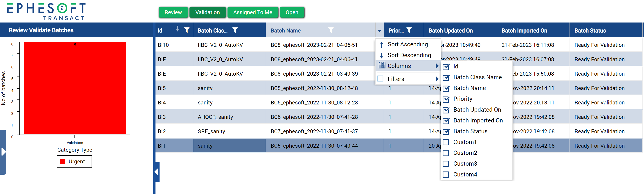The width and height of the screenshot is (644, 194).
Task: Toggle the Filters menu checkbox
Action: pos(380,79)
